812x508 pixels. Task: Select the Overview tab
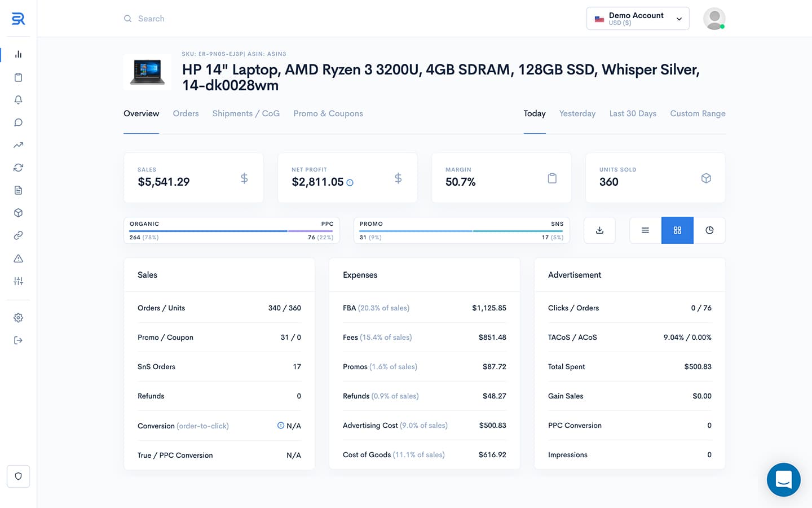141,113
